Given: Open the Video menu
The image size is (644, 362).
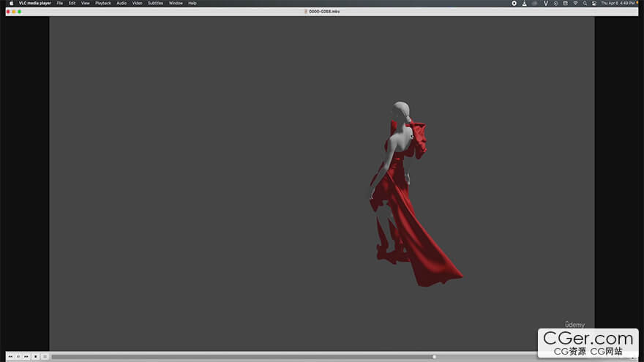Looking at the screenshot, I should point(137,3).
